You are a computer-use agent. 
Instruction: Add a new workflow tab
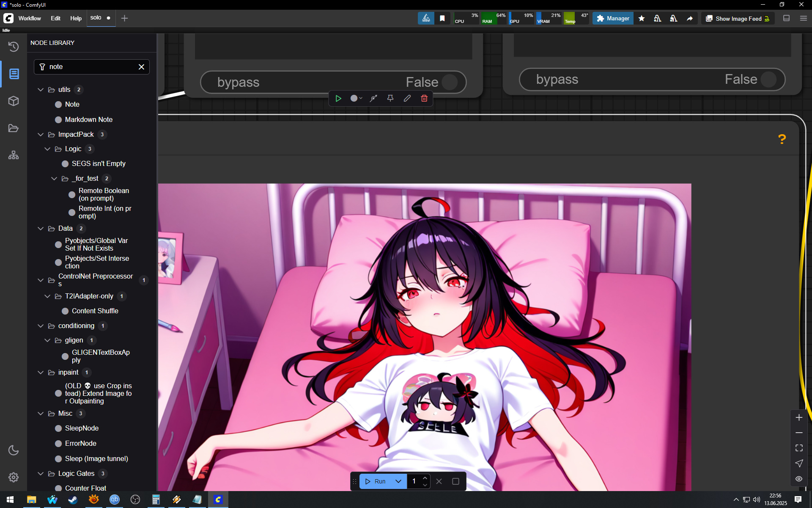tap(124, 18)
